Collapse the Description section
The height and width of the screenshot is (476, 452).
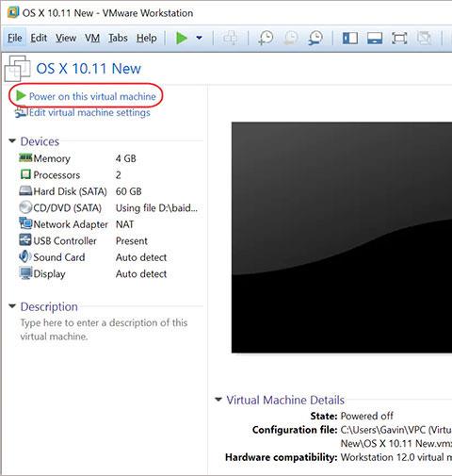tap(12, 305)
